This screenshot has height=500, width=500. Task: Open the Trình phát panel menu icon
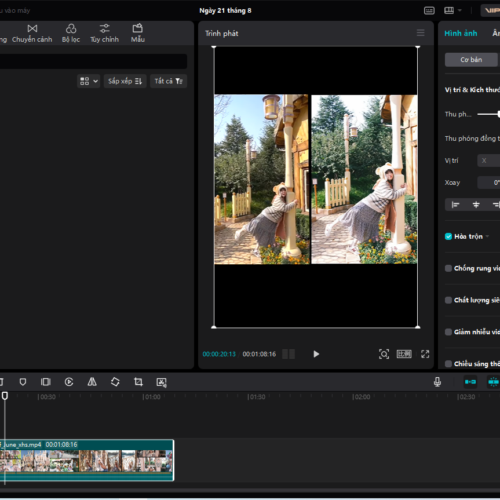click(420, 33)
